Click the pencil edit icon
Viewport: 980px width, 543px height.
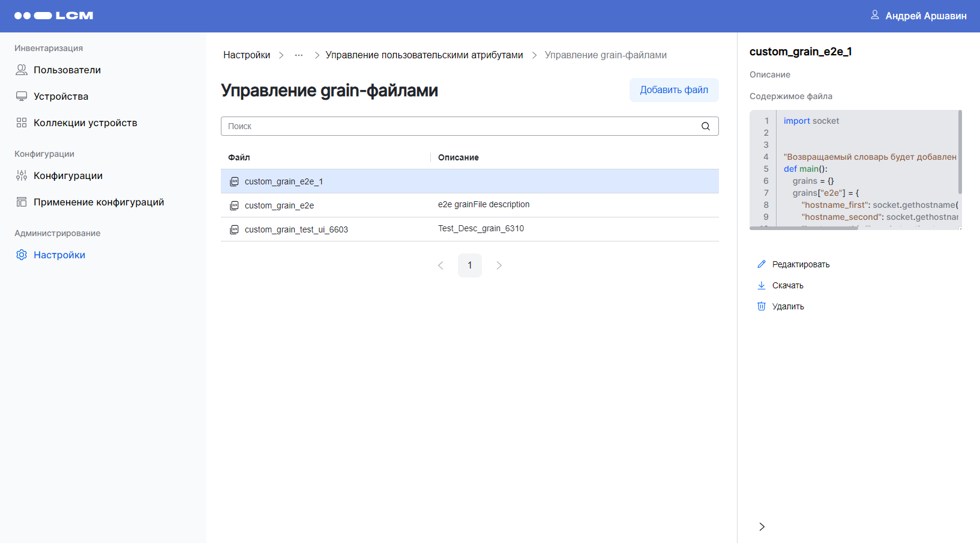pos(761,264)
